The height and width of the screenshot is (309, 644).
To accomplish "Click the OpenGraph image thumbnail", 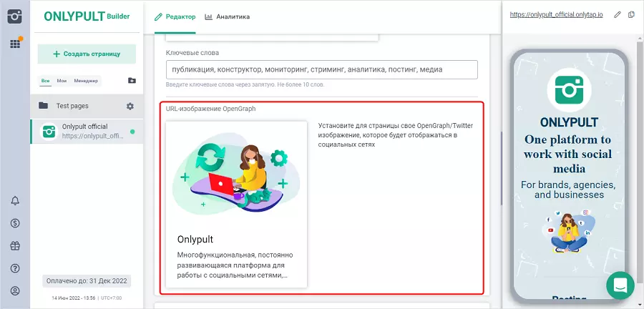I will click(x=236, y=179).
